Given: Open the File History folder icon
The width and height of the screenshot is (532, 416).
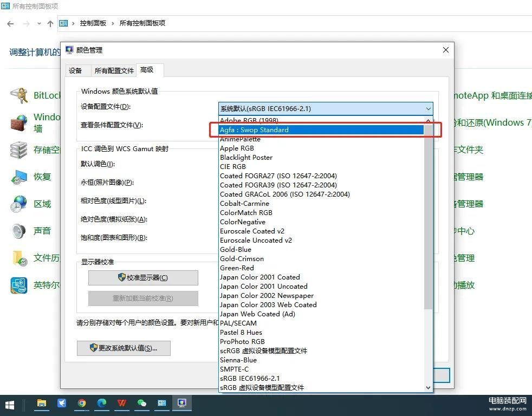Looking at the screenshot, I should [x=20, y=258].
